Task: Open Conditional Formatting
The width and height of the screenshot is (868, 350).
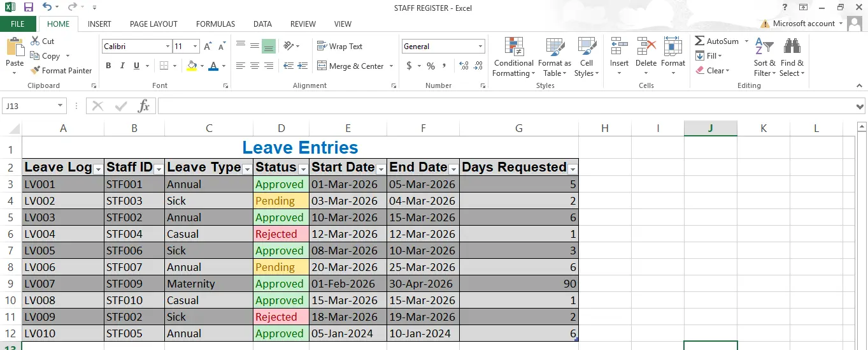Action: 513,57
